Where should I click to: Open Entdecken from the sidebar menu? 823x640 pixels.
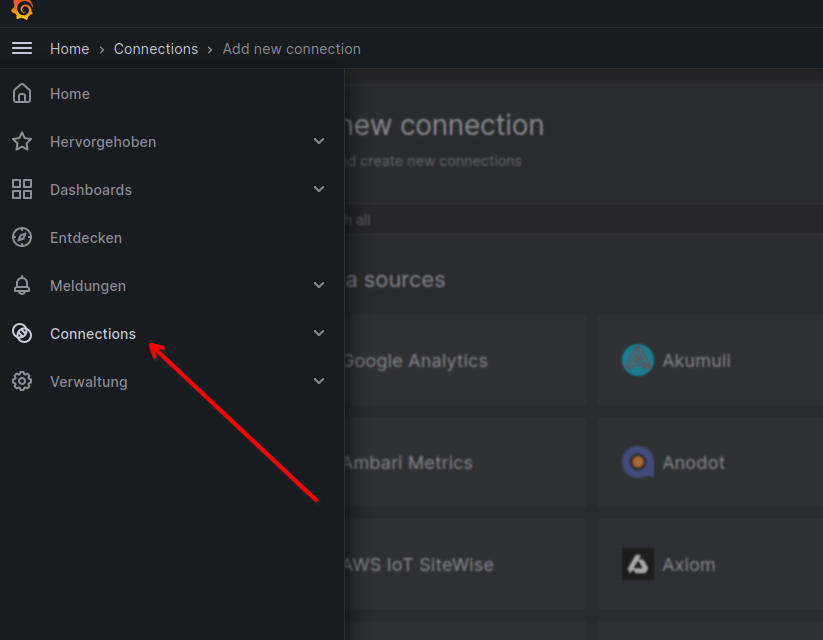tap(86, 238)
